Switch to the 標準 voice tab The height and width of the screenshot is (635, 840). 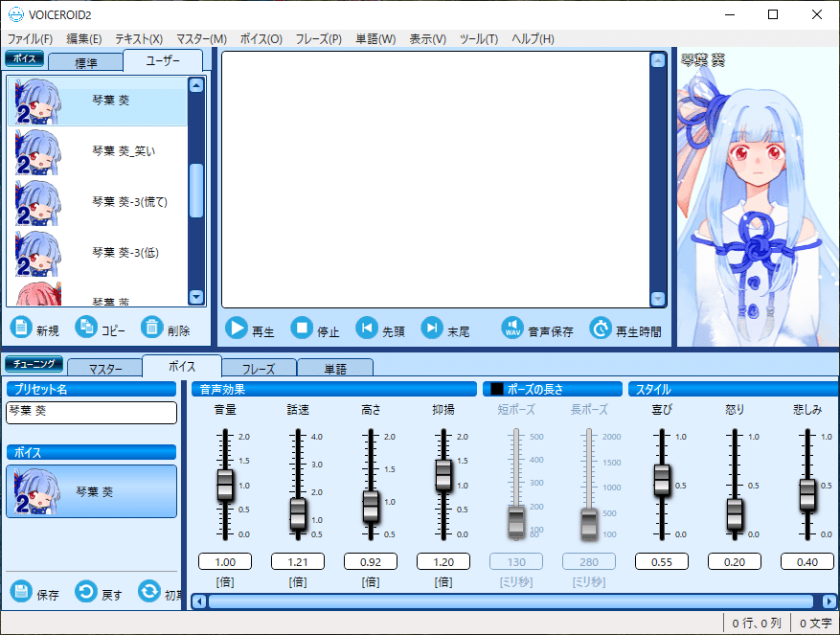pyautogui.click(x=85, y=62)
